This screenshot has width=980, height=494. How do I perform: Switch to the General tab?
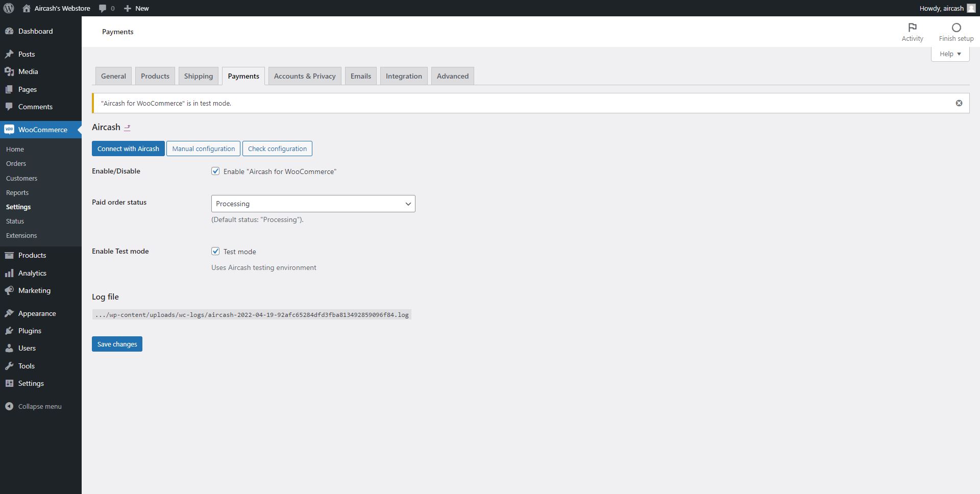[x=113, y=76]
